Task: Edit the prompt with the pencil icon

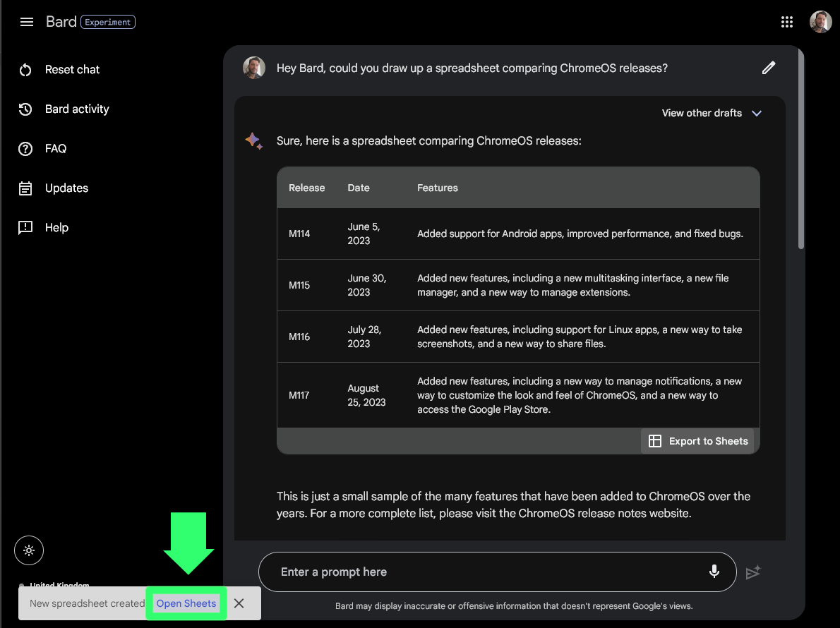Action: point(768,68)
